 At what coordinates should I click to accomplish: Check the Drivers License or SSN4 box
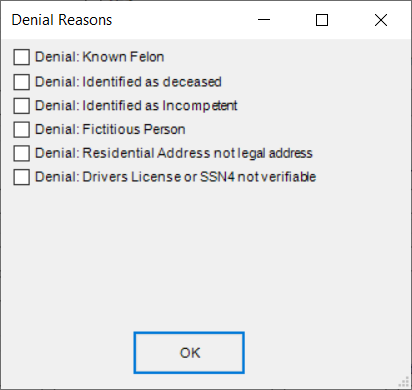pos(21,177)
